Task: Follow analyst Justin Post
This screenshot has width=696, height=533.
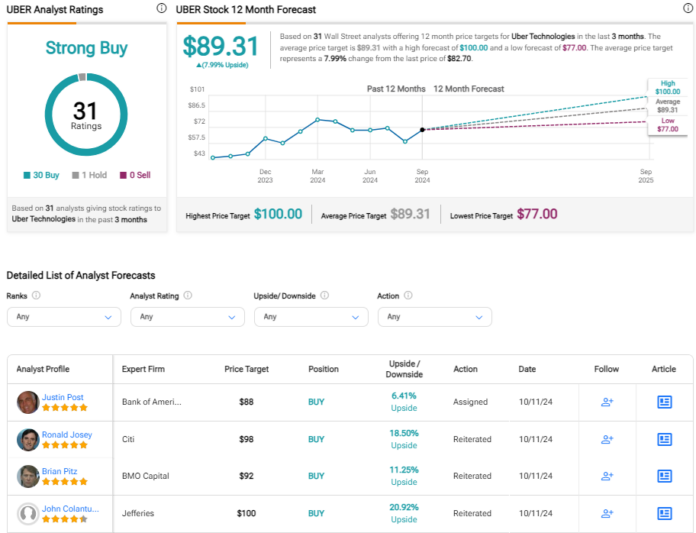Action: (x=606, y=402)
